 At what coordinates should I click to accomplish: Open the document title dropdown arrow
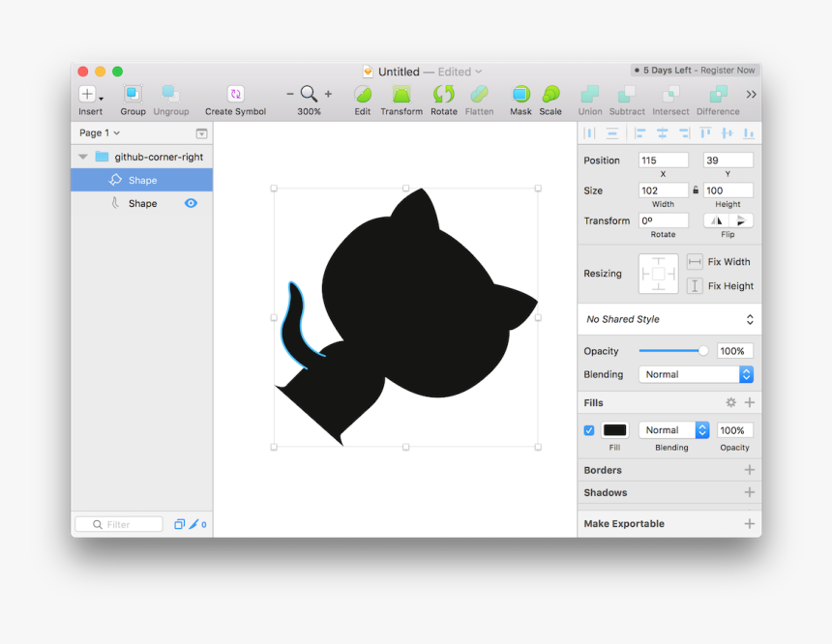(x=479, y=72)
